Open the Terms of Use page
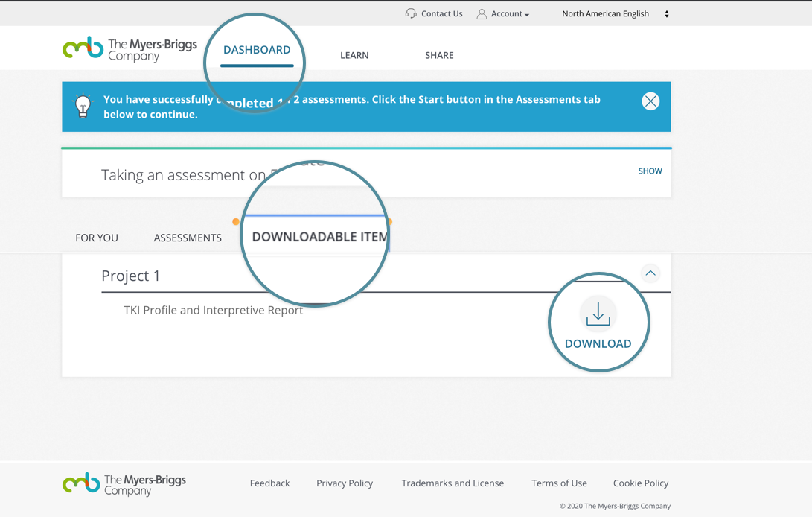Image resolution: width=812 pixels, height=517 pixels. 559,483
